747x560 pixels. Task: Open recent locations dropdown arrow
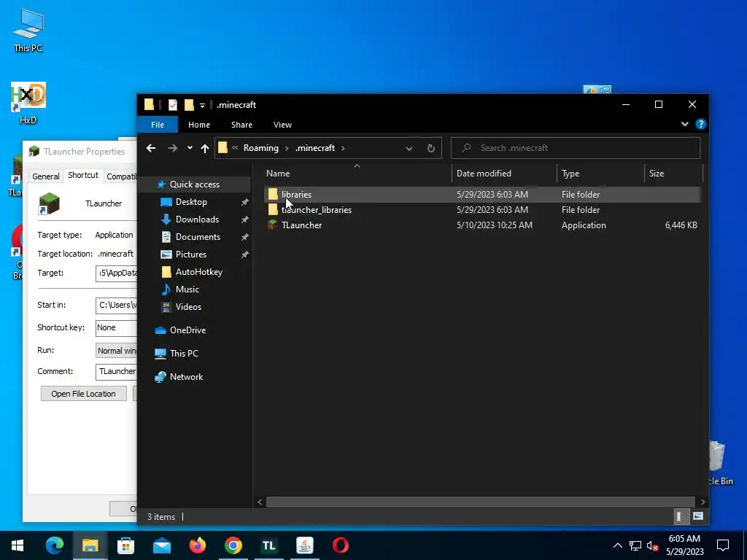(x=190, y=148)
